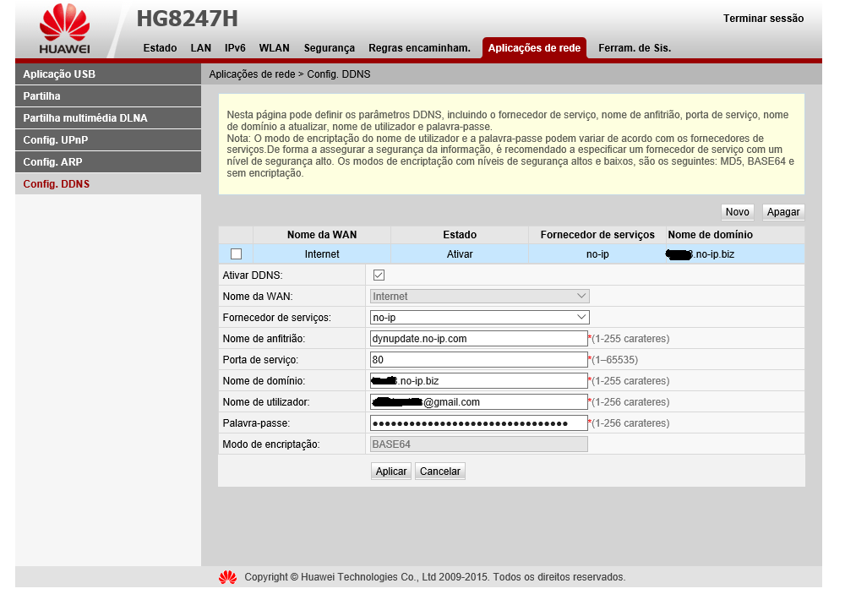This screenshot has height=616, width=856.
Task: Click Terminar sessão to log out
Action: pyautogui.click(x=763, y=19)
